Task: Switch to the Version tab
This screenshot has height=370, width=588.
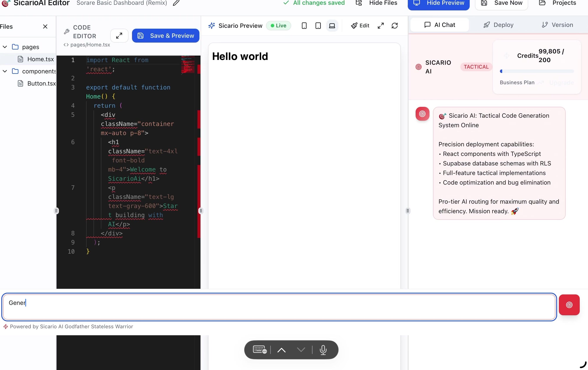Action: 557,25
